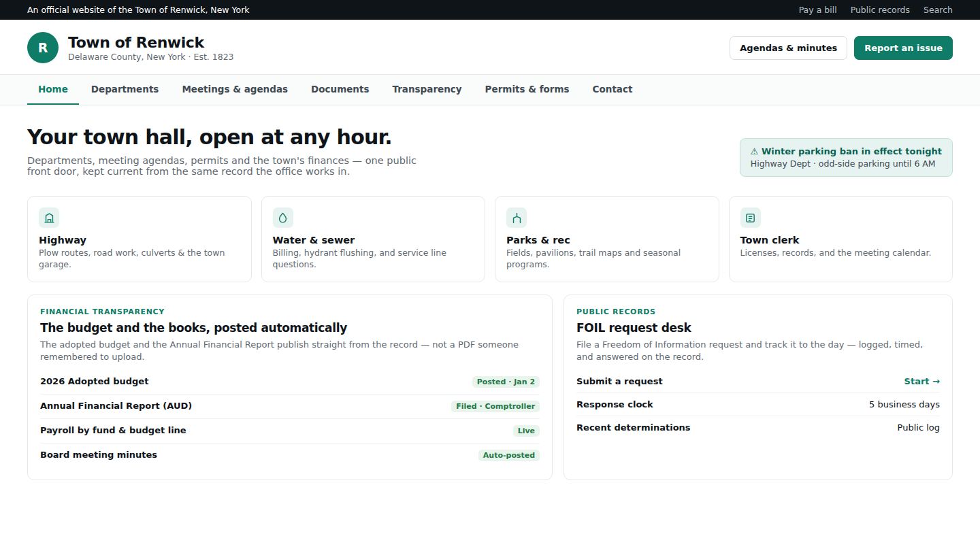The height and width of the screenshot is (536, 980).
Task: Click the Live status badge
Action: click(526, 431)
